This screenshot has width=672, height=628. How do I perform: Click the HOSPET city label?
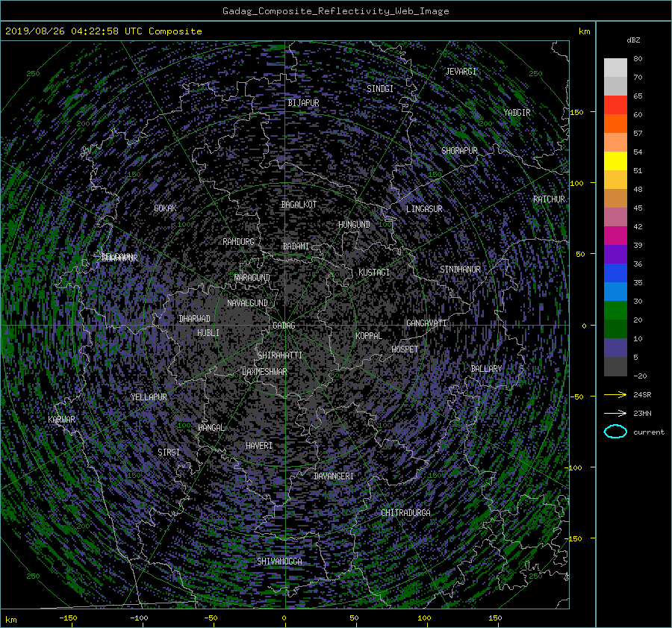[x=405, y=349]
